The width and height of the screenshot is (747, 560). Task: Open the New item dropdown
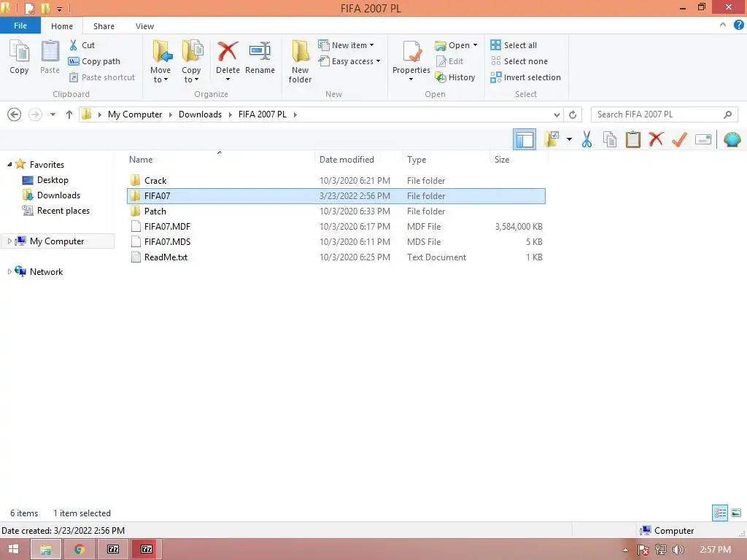[347, 45]
